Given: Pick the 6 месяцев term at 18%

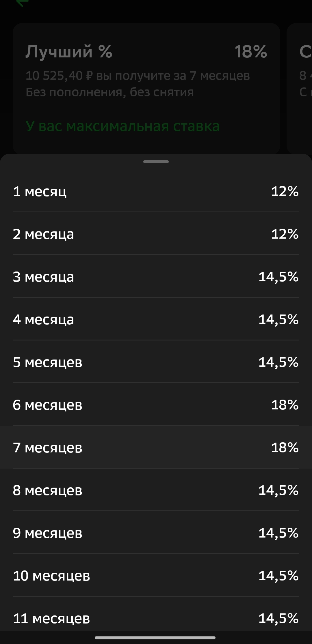Looking at the screenshot, I should [156, 405].
